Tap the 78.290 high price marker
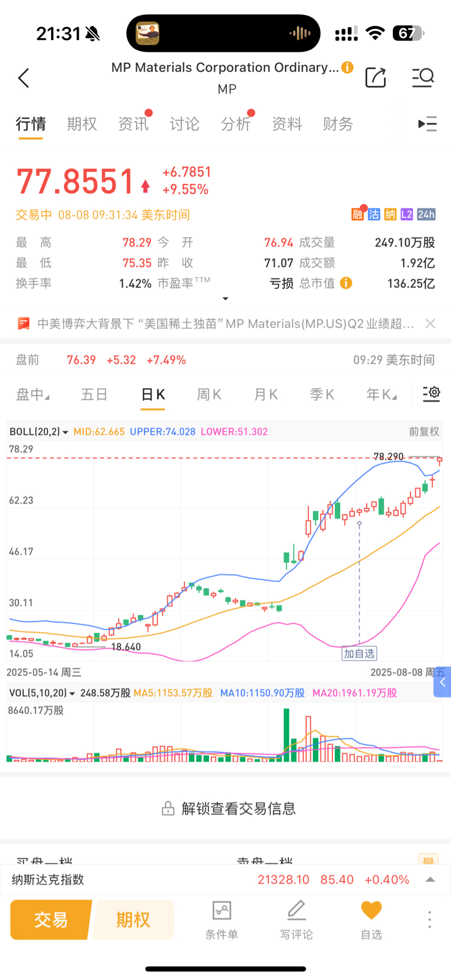The width and height of the screenshot is (451, 980). coord(389,456)
